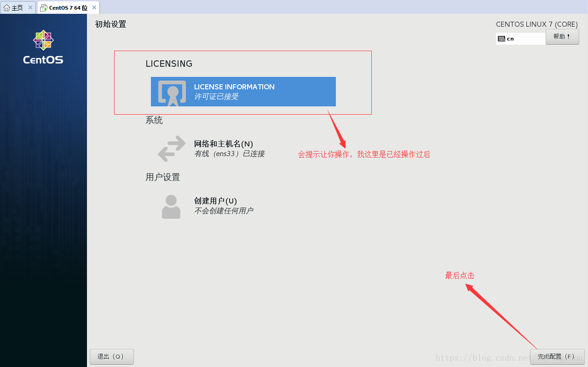Click the user silhouette icon

(x=171, y=206)
